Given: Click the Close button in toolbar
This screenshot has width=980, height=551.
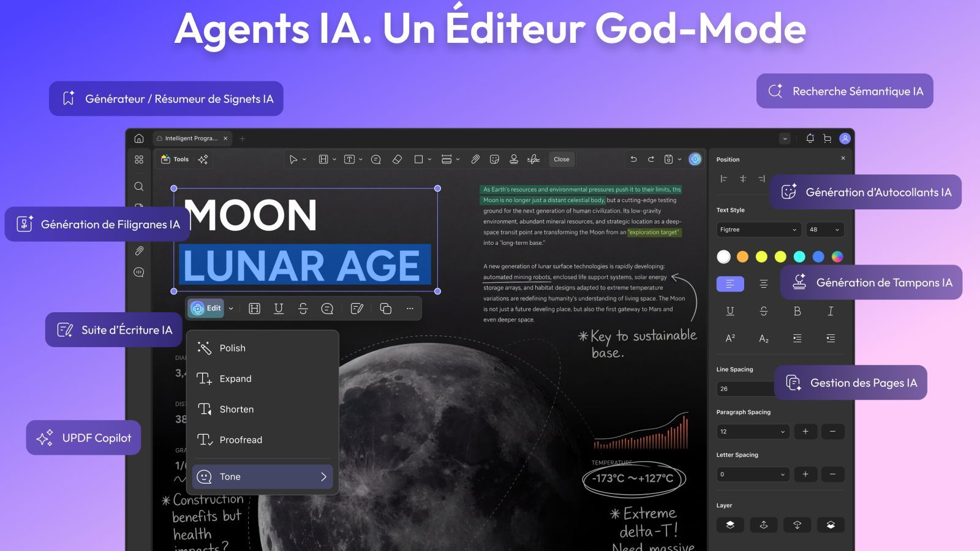Looking at the screenshot, I should [x=561, y=159].
